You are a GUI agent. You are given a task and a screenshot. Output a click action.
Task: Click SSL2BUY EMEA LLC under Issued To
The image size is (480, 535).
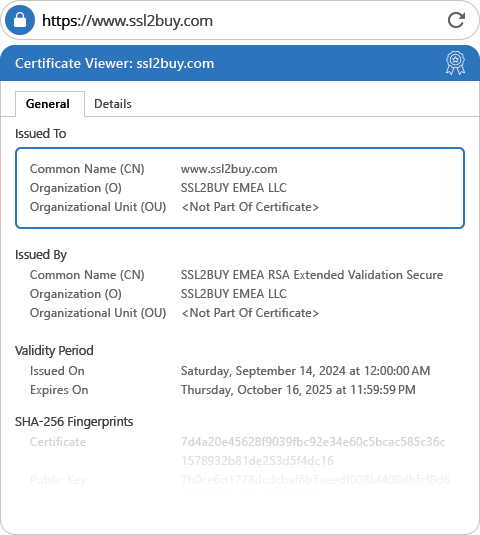pos(234,188)
